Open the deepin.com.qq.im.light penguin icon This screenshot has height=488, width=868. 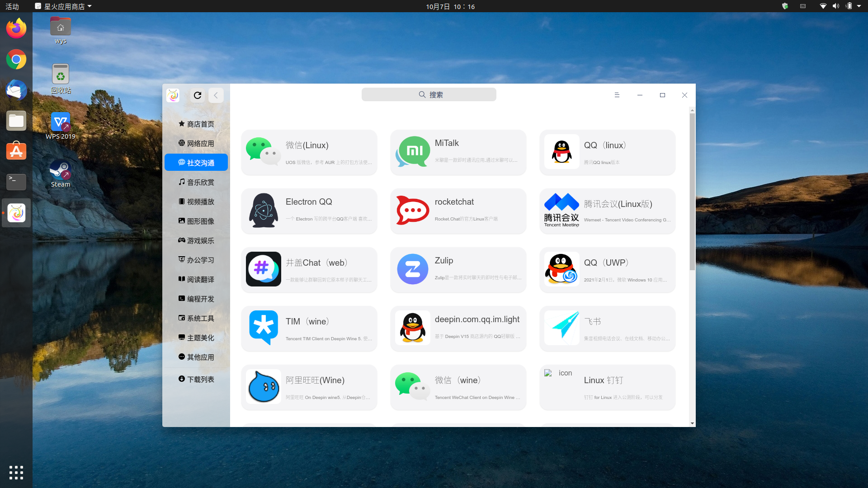(412, 328)
